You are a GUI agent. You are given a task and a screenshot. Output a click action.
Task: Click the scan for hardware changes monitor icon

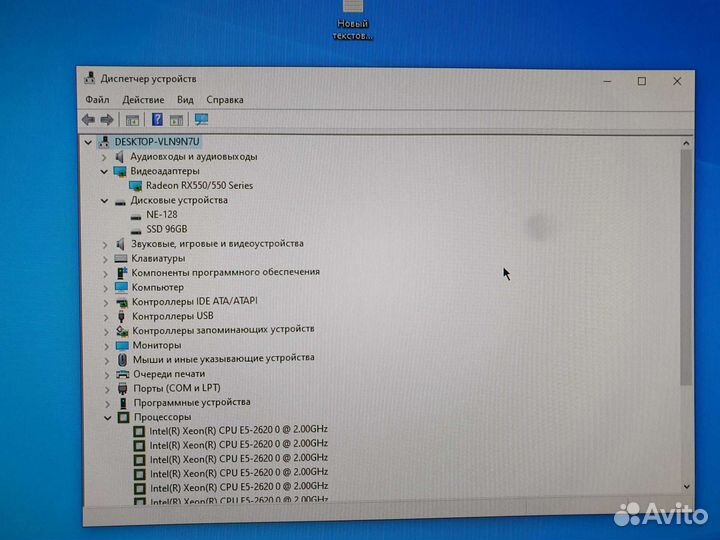tap(201, 119)
